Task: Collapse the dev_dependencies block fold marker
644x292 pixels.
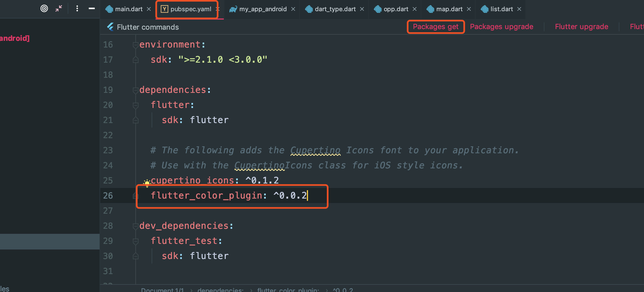Action: click(136, 226)
